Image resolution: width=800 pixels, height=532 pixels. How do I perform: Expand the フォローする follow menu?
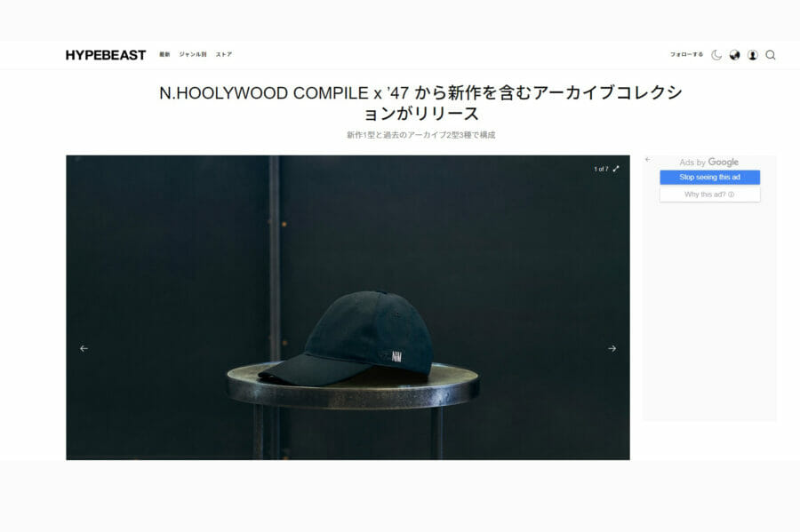(686, 54)
